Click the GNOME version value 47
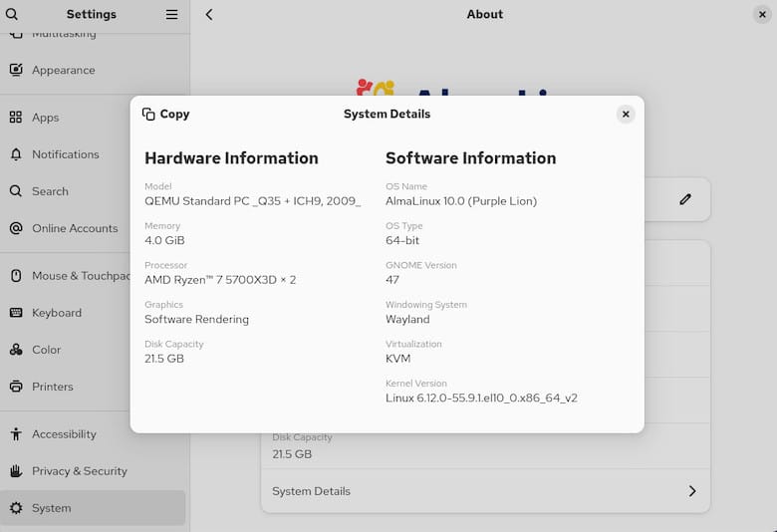The width and height of the screenshot is (777, 532). [x=392, y=280]
